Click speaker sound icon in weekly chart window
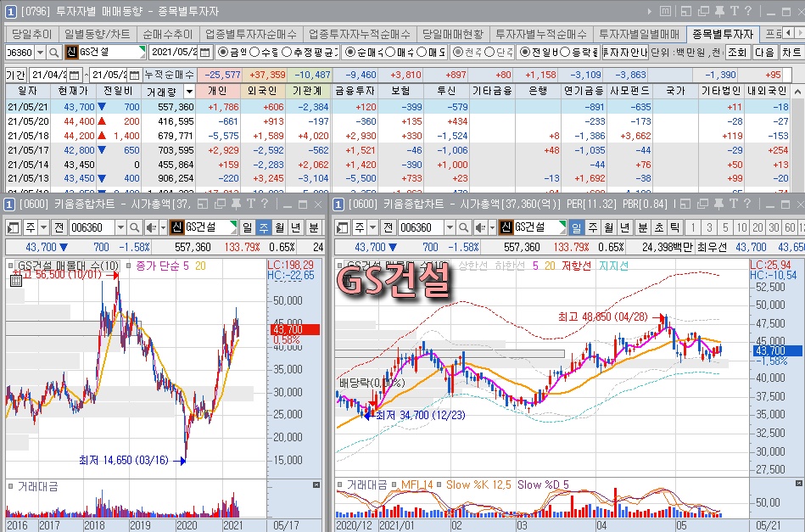The image size is (805, 532). pyautogui.click(x=151, y=227)
